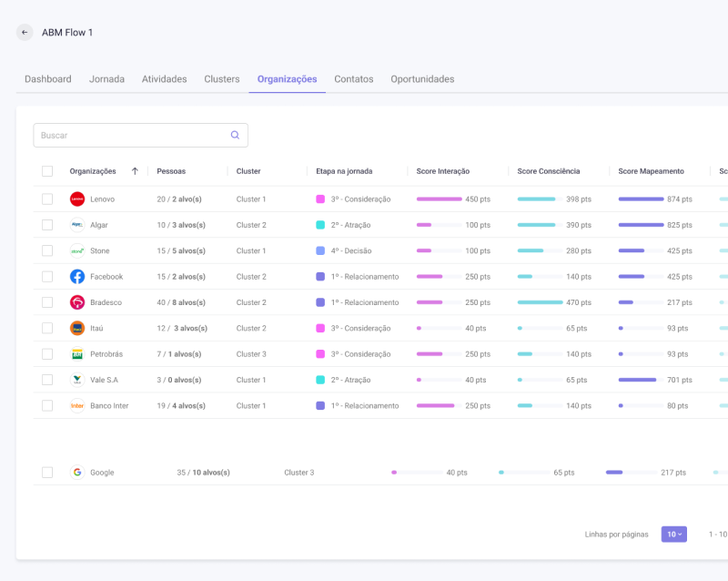Open the rows per page dropdown

click(x=673, y=535)
